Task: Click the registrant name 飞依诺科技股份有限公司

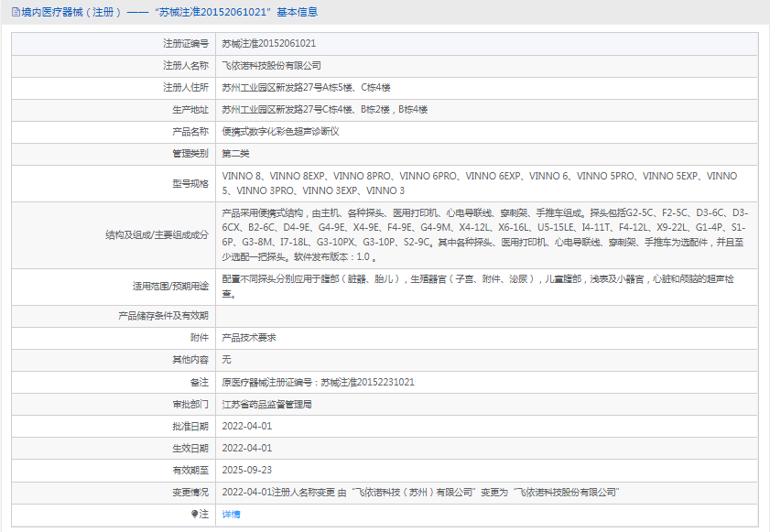Action: click(272, 66)
